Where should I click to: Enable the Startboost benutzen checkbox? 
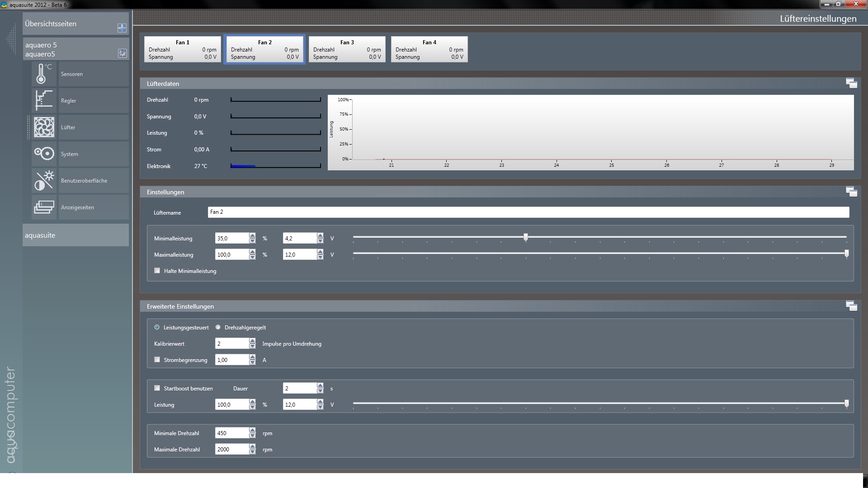click(x=157, y=388)
